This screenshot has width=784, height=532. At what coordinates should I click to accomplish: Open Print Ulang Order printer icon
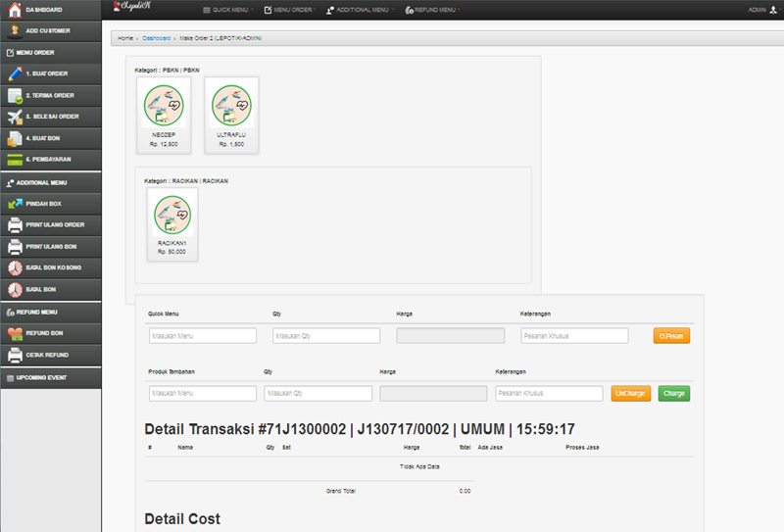click(15, 225)
